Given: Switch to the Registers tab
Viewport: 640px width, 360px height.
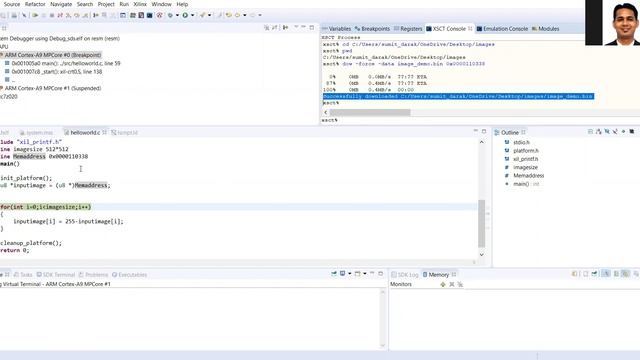Looking at the screenshot, I should point(408,29).
